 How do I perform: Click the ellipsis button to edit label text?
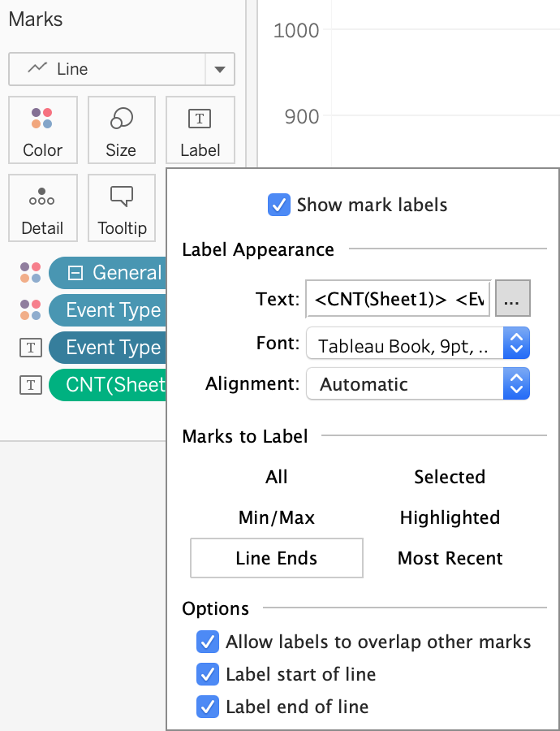(512, 300)
